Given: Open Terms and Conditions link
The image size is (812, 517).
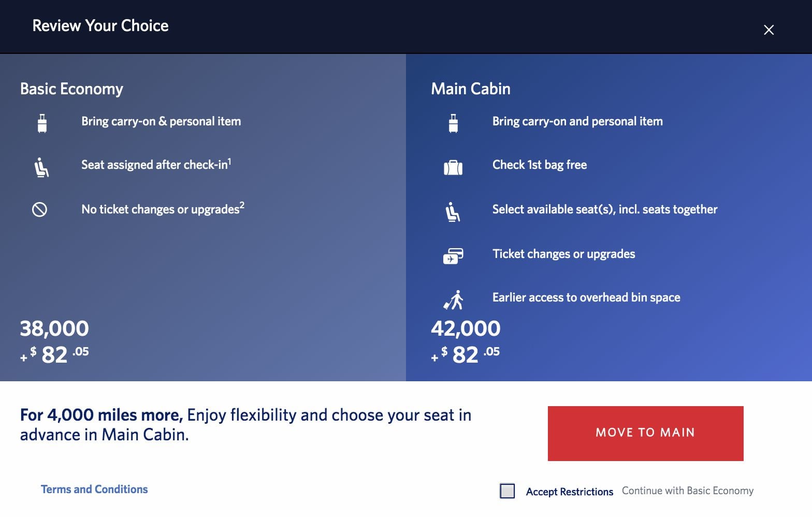Looking at the screenshot, I should pos(94,490).
